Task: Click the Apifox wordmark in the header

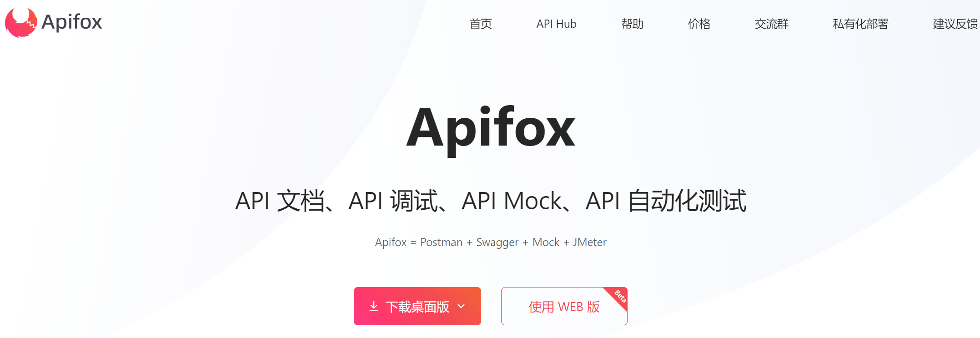Action: click(72, 22)
